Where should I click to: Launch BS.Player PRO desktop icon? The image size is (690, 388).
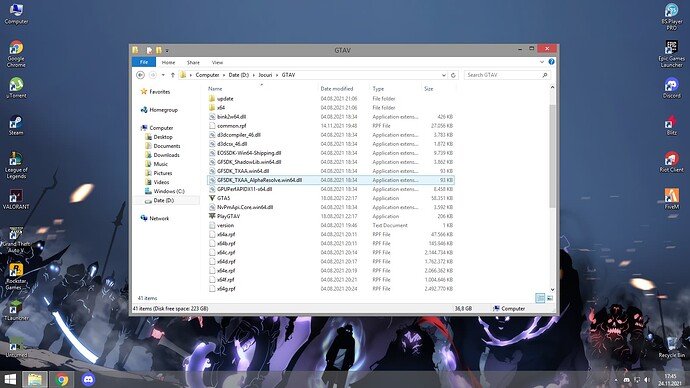672,16
